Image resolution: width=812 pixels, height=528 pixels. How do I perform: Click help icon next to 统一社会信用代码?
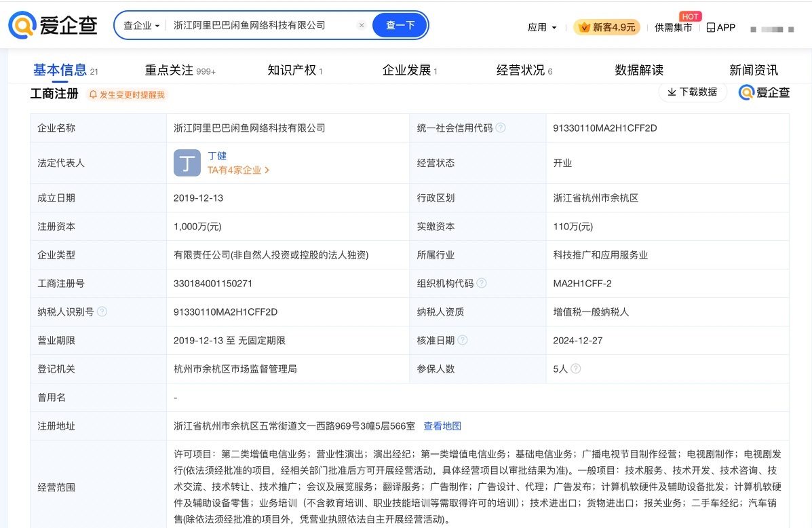[501, 128]
